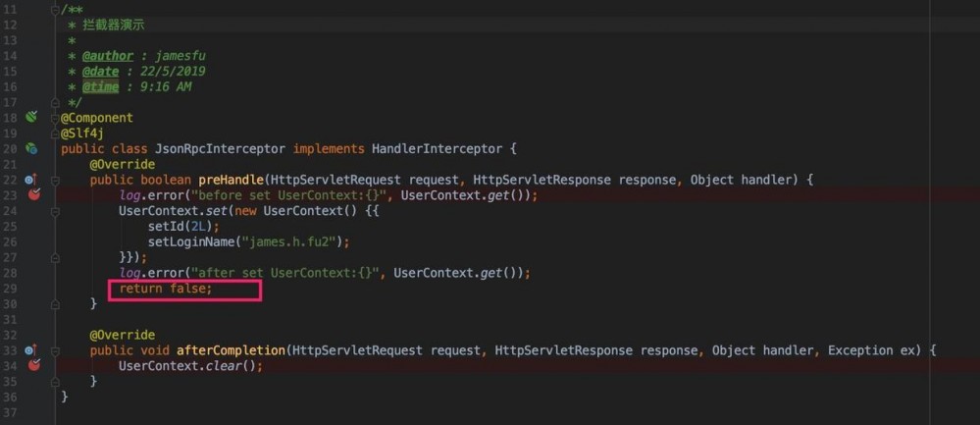Click the 'return false;' statement

point(166,289)
